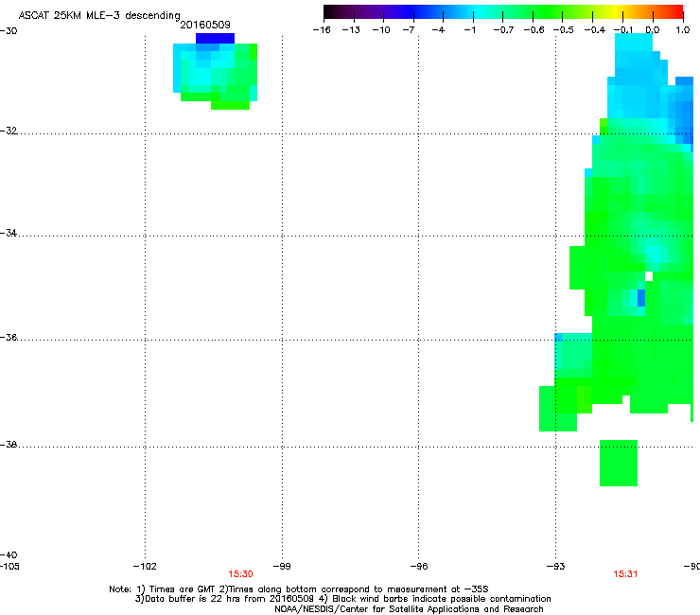Viewport: 700px width, 615px height.
Task: Click the -93 longitude axis label
Action: [556, 567]
